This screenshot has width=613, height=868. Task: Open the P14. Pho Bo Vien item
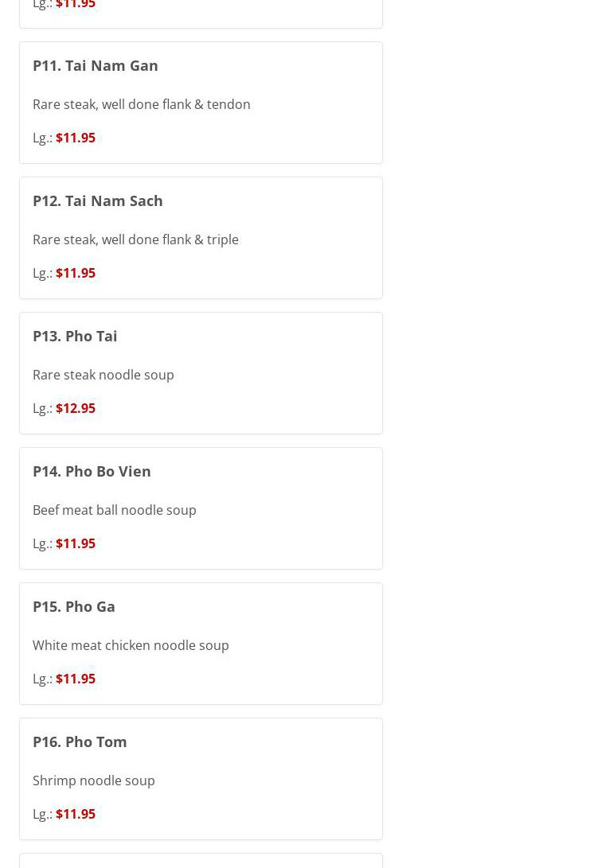click(92, 471)
